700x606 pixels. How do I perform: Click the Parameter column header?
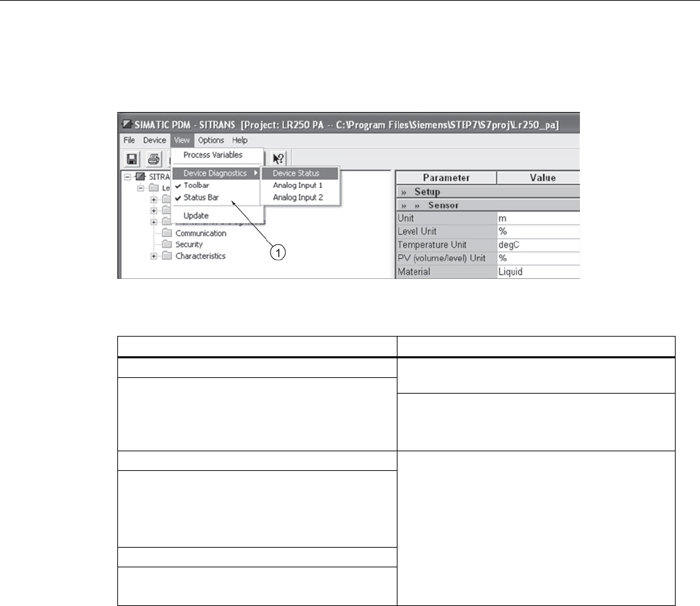(x=446, y=178)
